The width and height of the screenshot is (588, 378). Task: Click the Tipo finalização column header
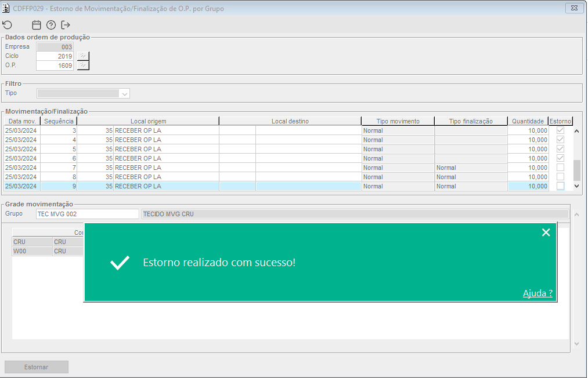471,121
